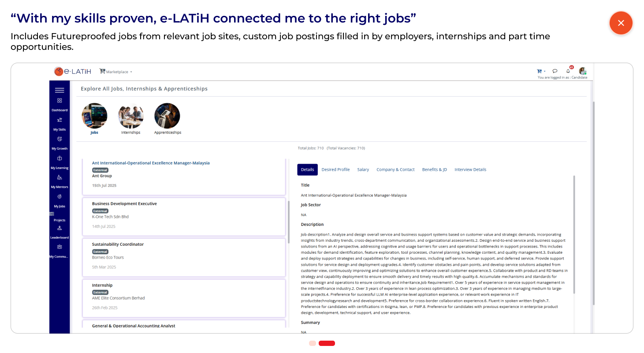Open My Mentors from the sidebar
Viewport: 644px width, 353px height.
60,182
